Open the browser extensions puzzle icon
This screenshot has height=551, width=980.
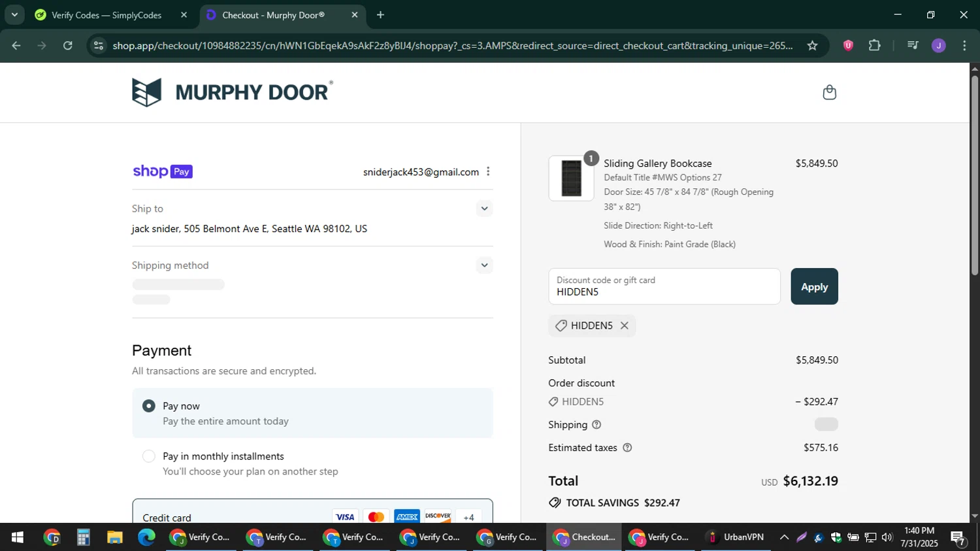[875, 46]
